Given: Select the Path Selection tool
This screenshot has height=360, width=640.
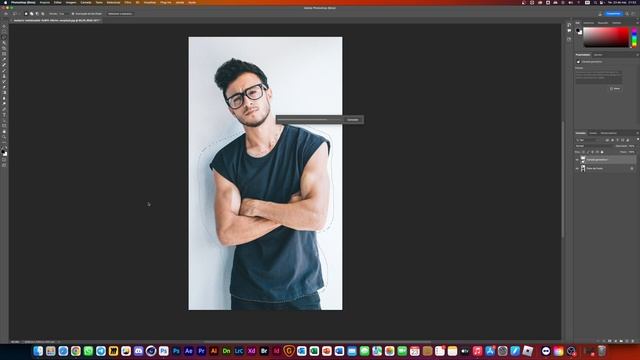Looking at the screenshot, I should click(x=4, y=120).
